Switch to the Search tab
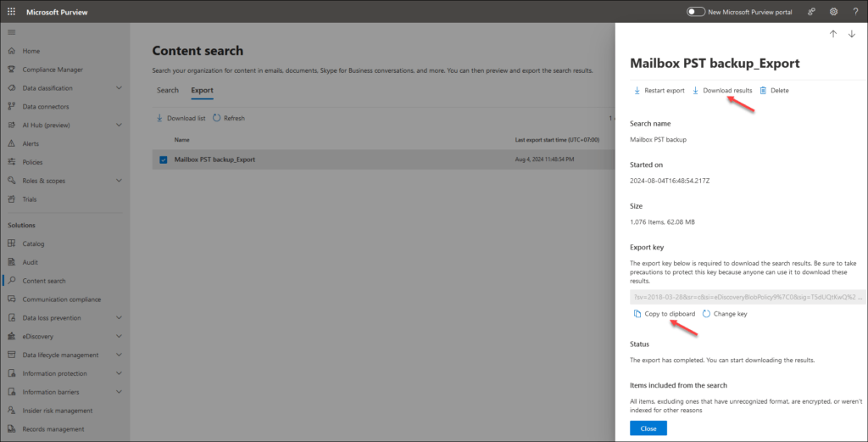The width and height of the screenshot is (868, 442). (x=168, y=90)
